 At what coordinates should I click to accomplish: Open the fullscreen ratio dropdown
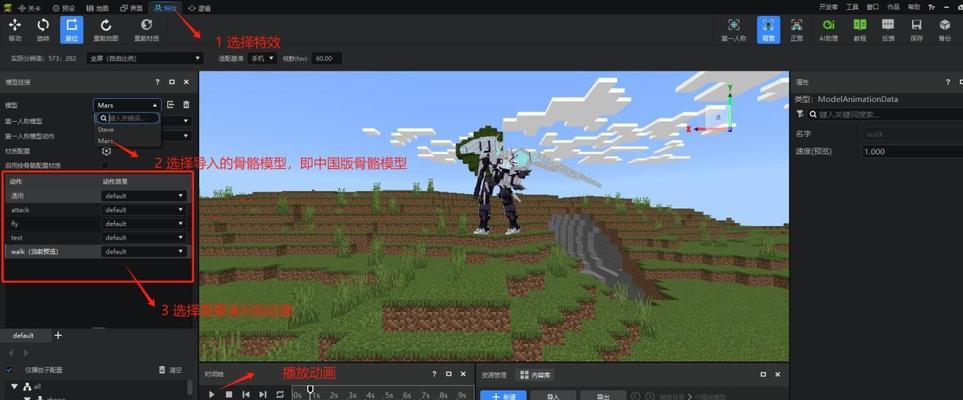pos(146,58)
